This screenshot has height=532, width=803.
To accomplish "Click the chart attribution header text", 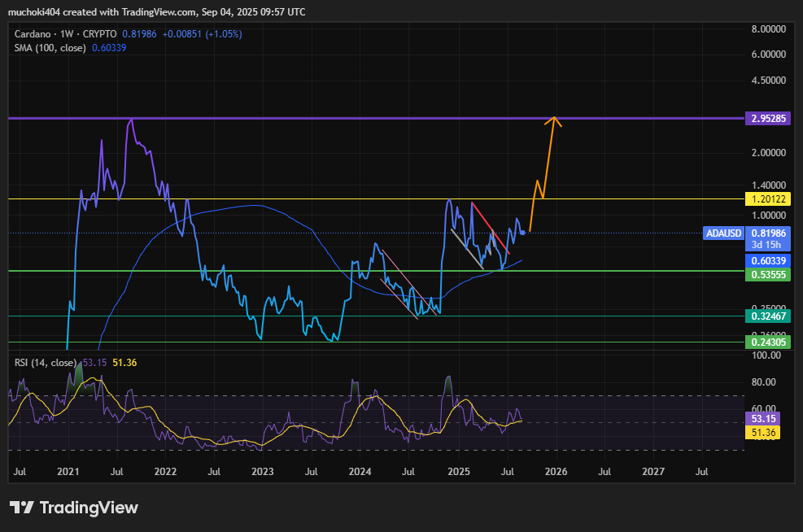I will click(157, 11).
